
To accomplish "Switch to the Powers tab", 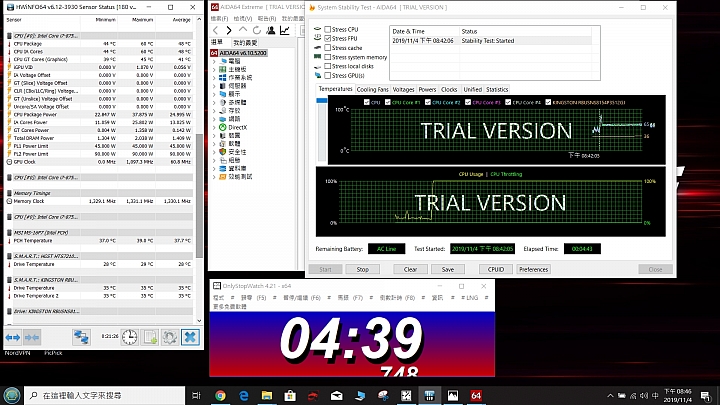I will (x=427, y=90).
